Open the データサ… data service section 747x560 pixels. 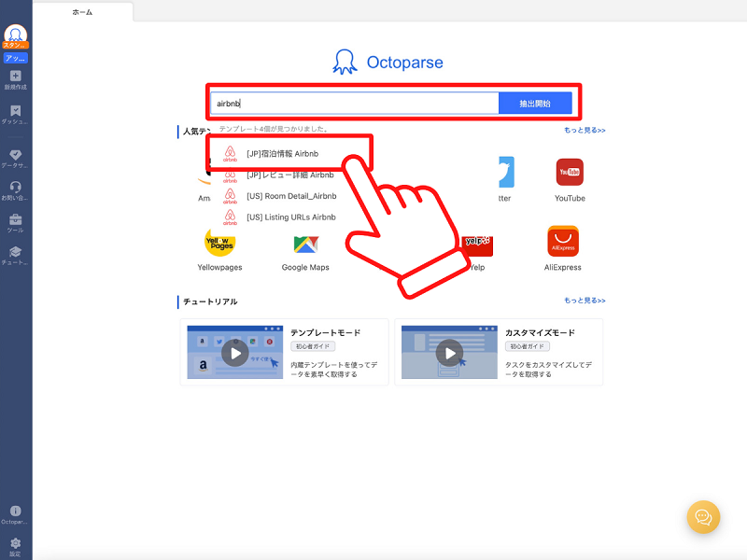tap(15, 159)
